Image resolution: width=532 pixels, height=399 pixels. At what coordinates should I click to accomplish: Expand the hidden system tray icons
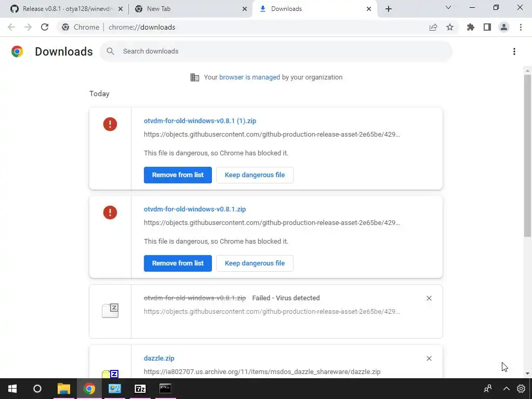tap(506, 389)
